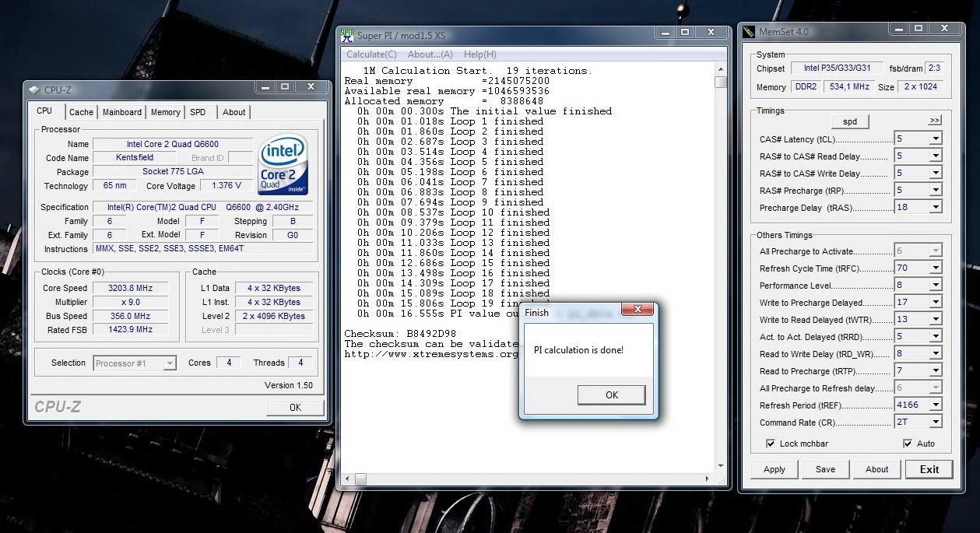The image size is (980, 533).
Task: Switch to the About tab in CPU-Z
Action: pos(234,112)
